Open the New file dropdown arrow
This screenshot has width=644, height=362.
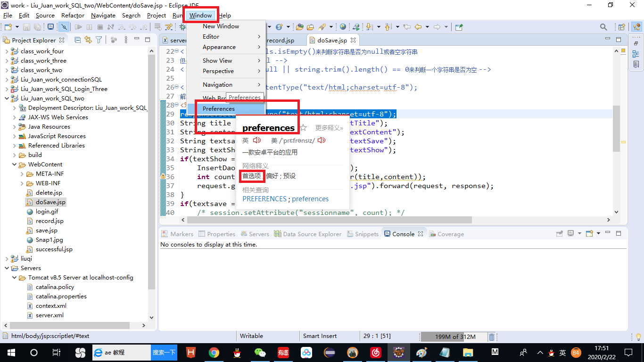(x=17, y=27)
